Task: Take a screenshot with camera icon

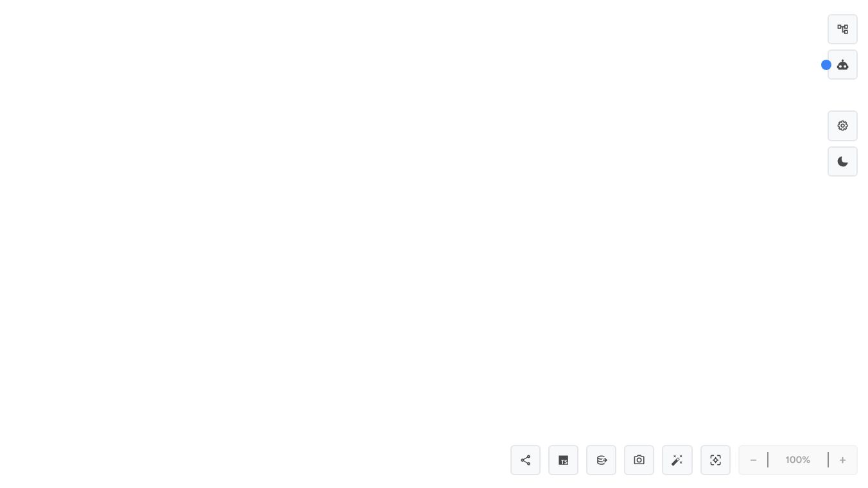Action: click(x=639, y=460)
